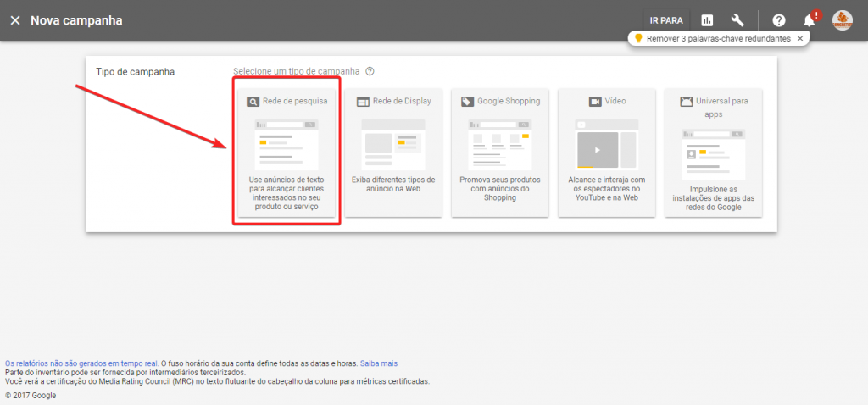The width and height of the screenshot is (868, 405).
Task: Click the Google Shopping tag icon
Action: click(x=467, y=102)
